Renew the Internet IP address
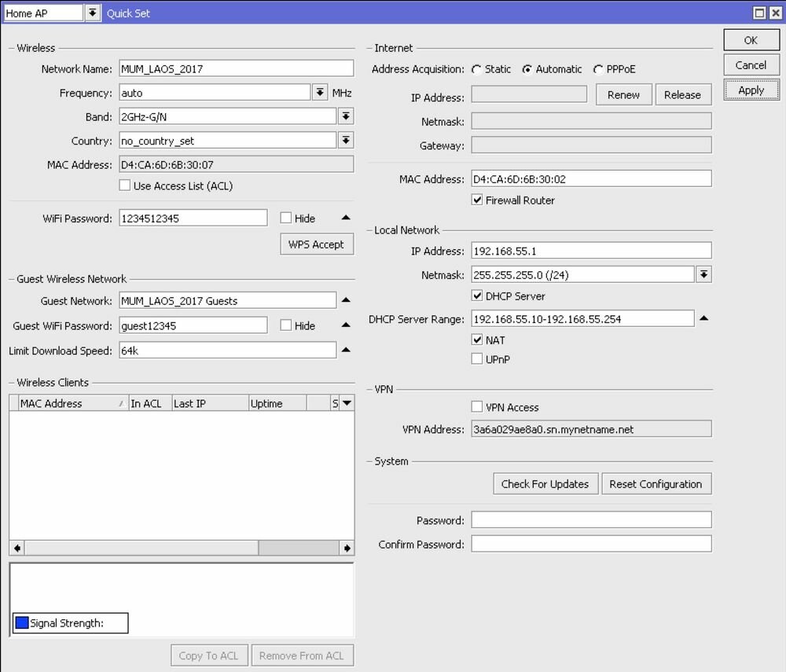This screenshot has width=786, height=672. 623,95
